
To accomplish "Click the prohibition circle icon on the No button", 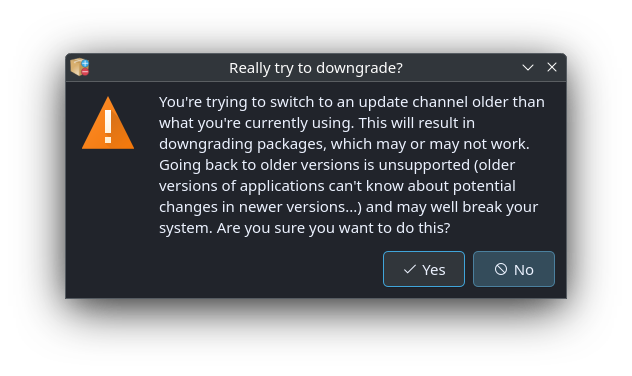I will [501, 269].
